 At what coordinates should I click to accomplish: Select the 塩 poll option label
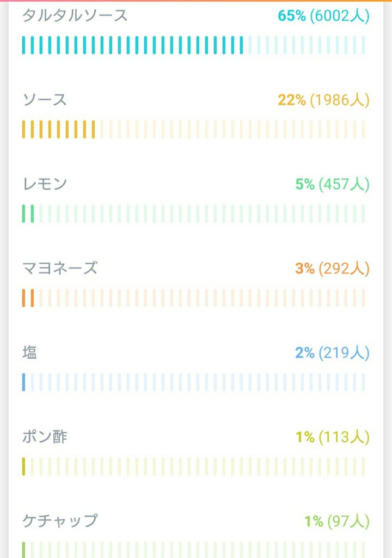pos(29,353)
